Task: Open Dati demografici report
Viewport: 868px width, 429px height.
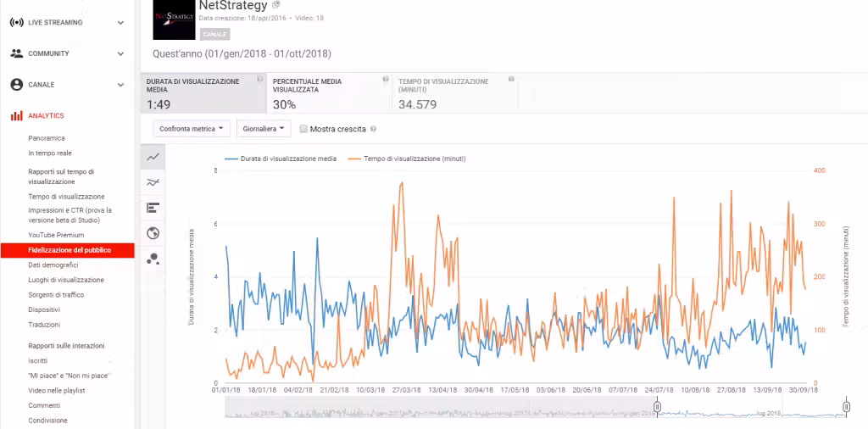Action: click(x=53, y=265)
